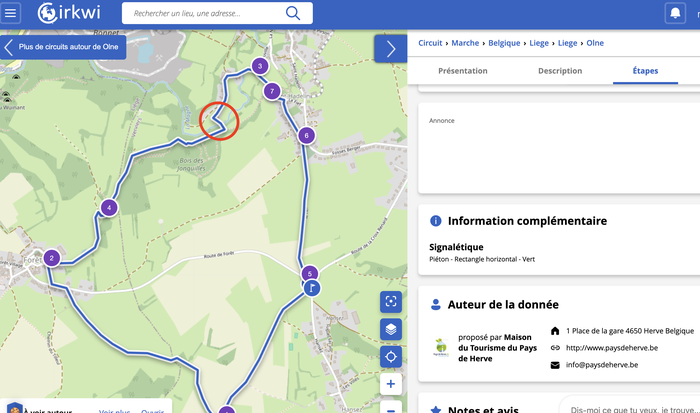Zoom in on the map
The width and height of the screenshot is (700, 413).
pos(391,384)
